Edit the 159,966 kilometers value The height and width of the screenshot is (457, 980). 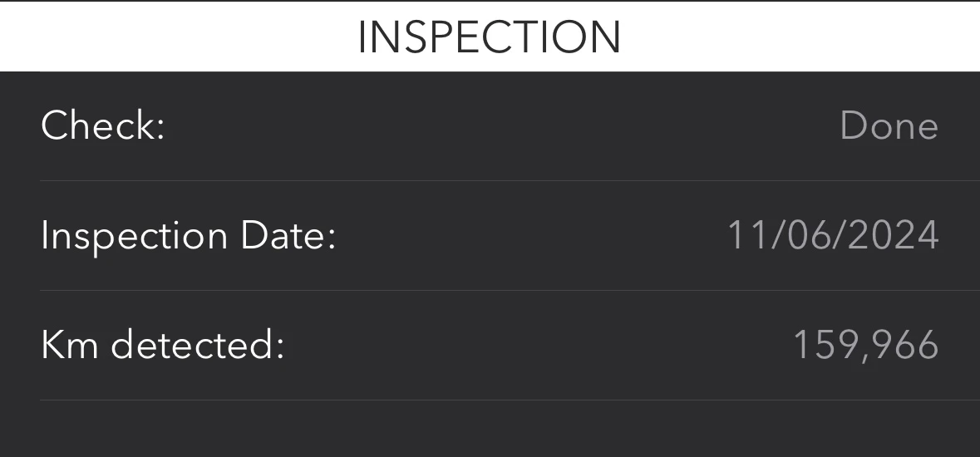tap(865, 346)
